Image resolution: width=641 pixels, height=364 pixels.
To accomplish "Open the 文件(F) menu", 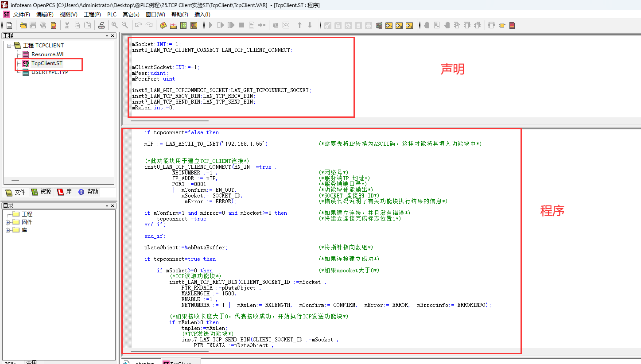I will tap(21, 15).
